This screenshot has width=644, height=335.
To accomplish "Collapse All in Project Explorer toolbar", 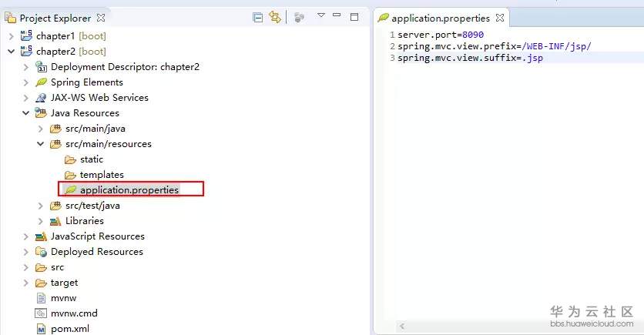I will point(258,18).
